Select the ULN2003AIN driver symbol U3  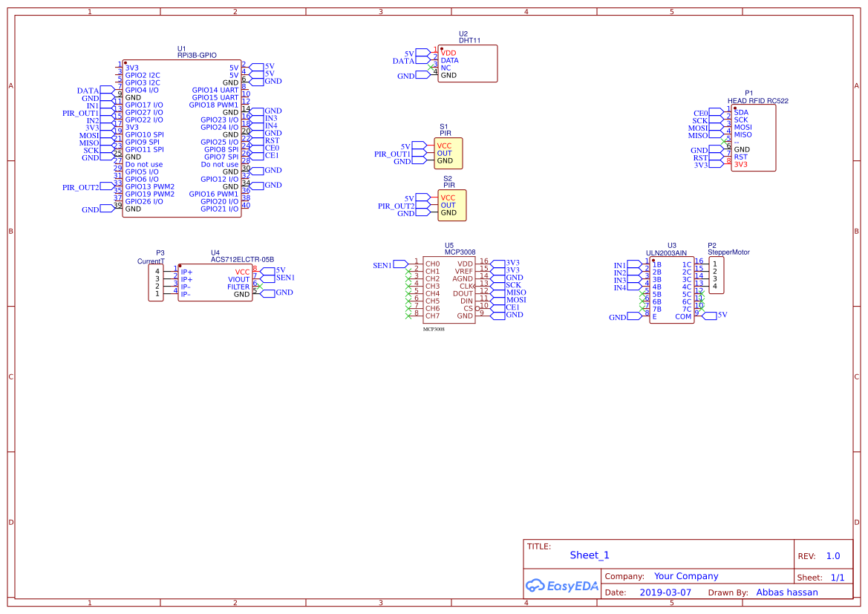point(671,290)
